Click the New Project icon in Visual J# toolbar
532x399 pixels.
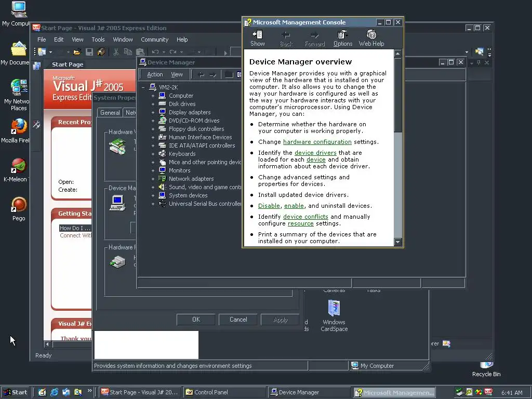click(x=42, y=52)
